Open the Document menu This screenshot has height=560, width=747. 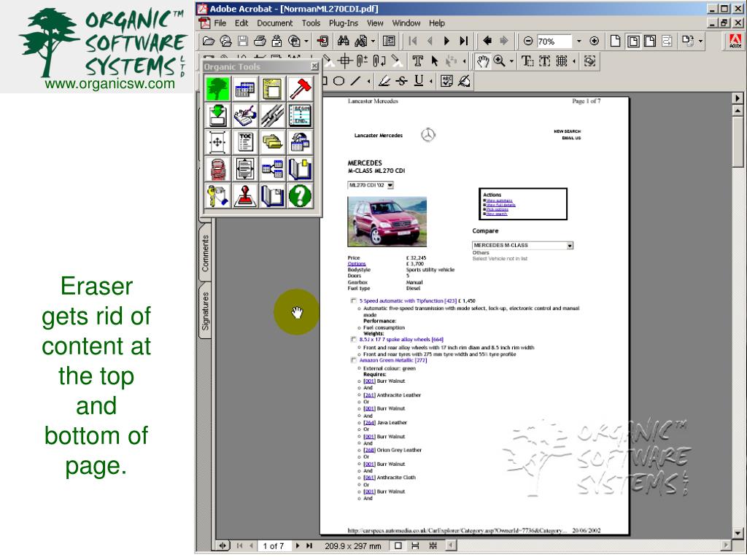pos(275,23)
